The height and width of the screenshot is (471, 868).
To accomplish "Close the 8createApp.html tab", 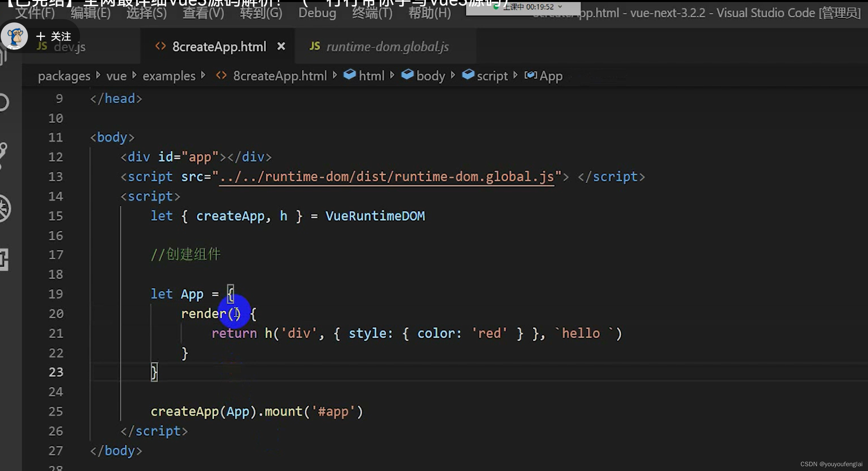I will click(x=281, y=46).
